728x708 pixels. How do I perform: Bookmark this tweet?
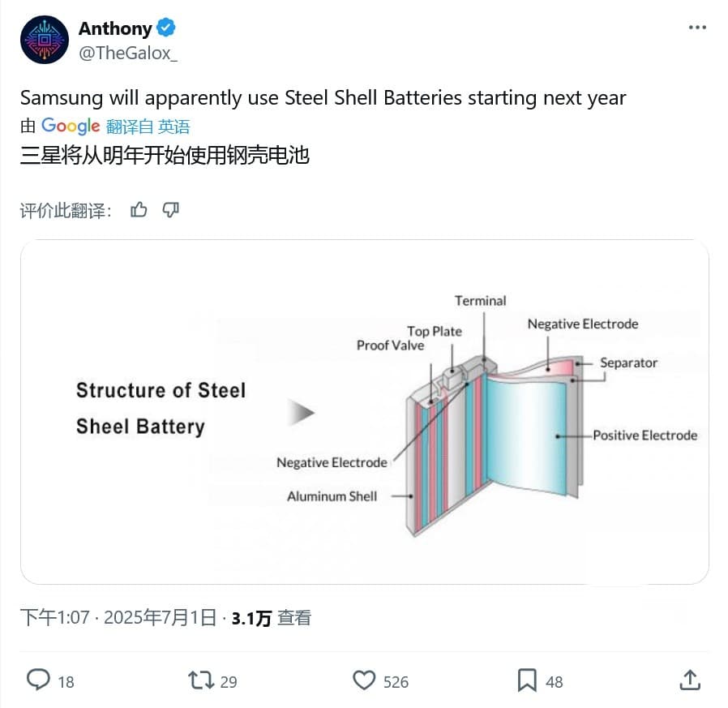pyautogui.click(x=527, y=680)
